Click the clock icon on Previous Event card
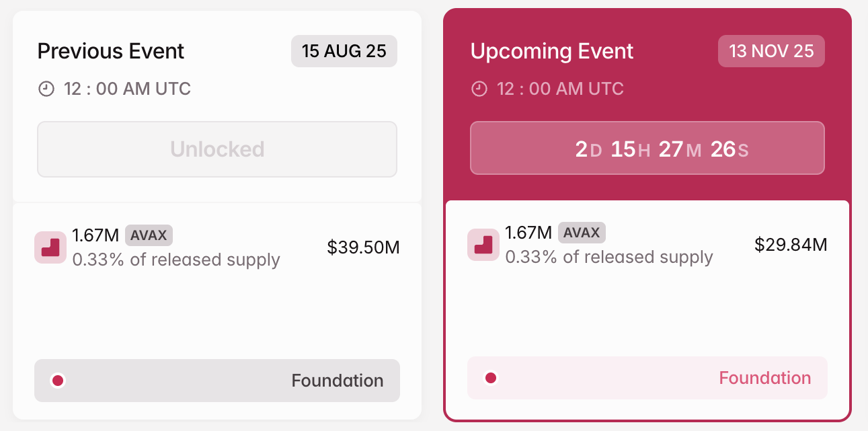The width and height of the screenshot is (868, 431). pyautogui.click(x=45, y=88)
